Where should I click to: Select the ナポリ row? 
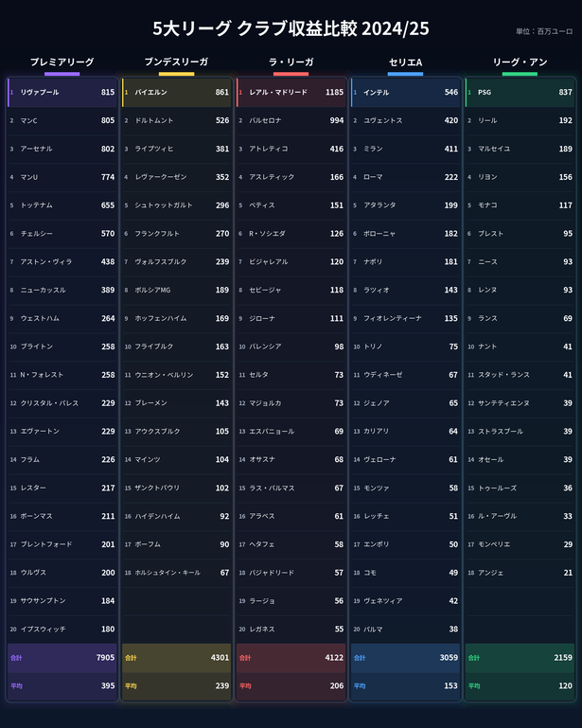coord(405,262)
